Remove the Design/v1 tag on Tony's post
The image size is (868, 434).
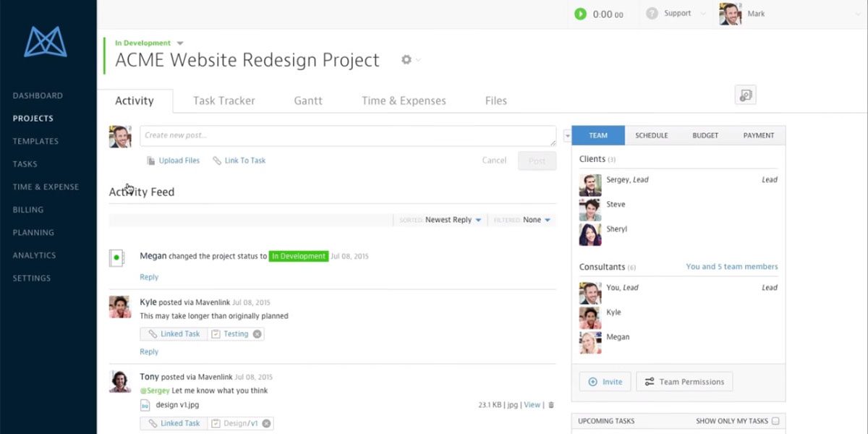click(x=265, y=423)
